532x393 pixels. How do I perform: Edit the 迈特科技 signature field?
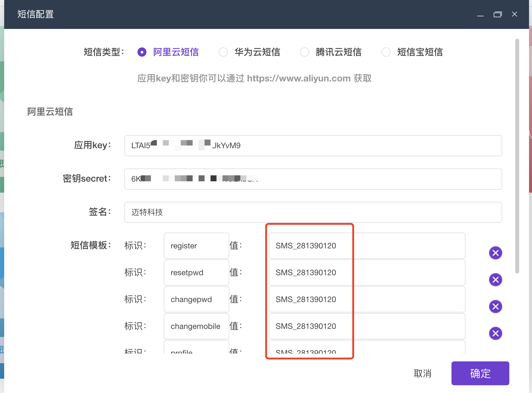point(313,212)
